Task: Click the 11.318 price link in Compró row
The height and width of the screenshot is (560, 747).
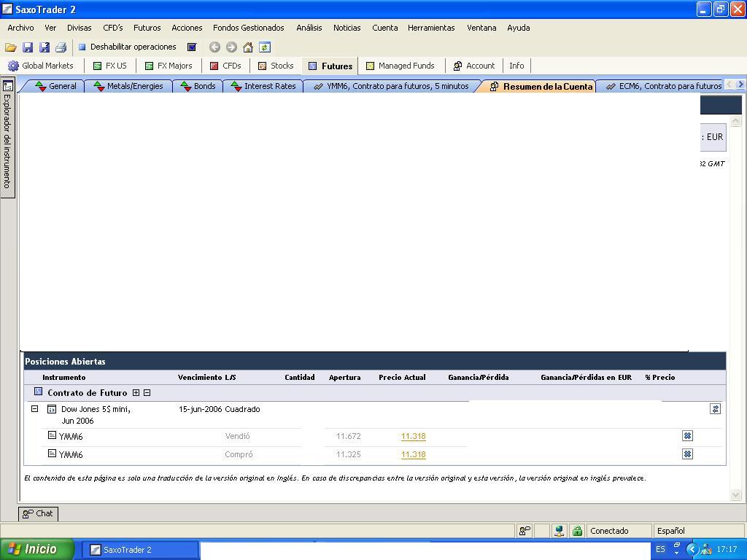Action: (414, 454)
